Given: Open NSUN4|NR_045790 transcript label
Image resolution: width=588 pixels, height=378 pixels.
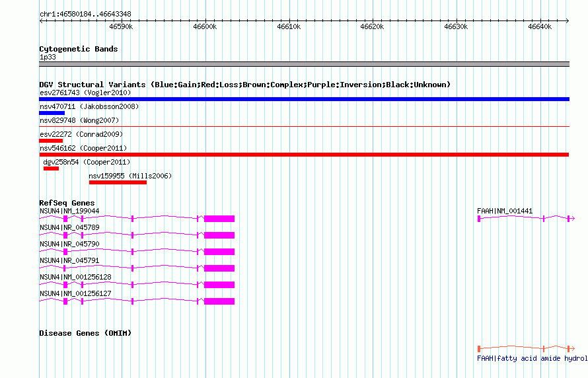Looking at the screenshot, I should [69, 244].
